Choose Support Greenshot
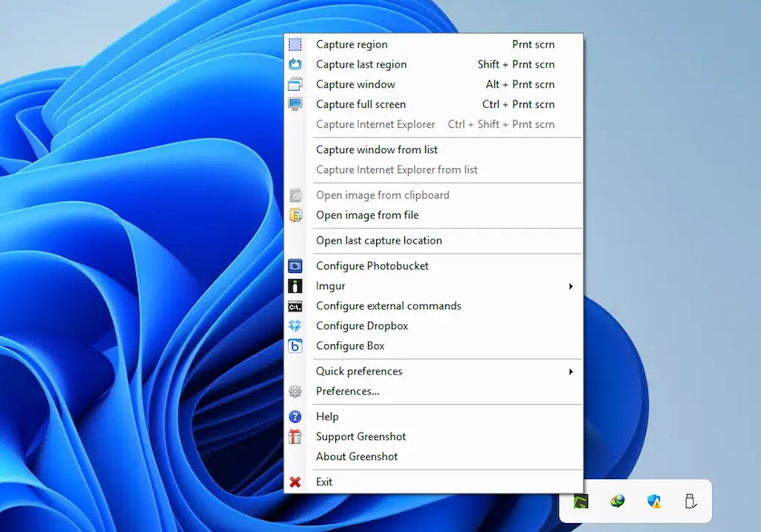Viewport: 761px width, 532px height. point(433,436)
